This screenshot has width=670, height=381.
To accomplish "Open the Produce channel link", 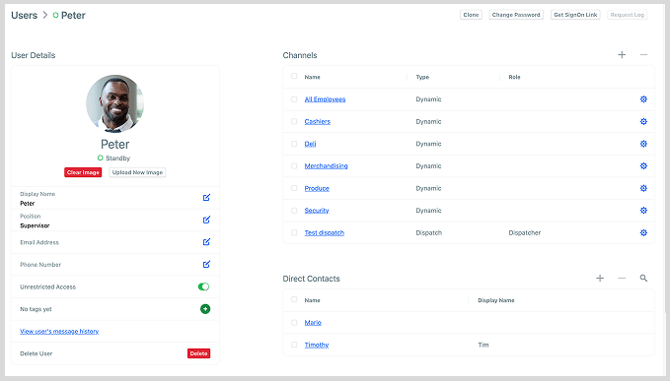I will pyautogui.click(x=317, y=188).
